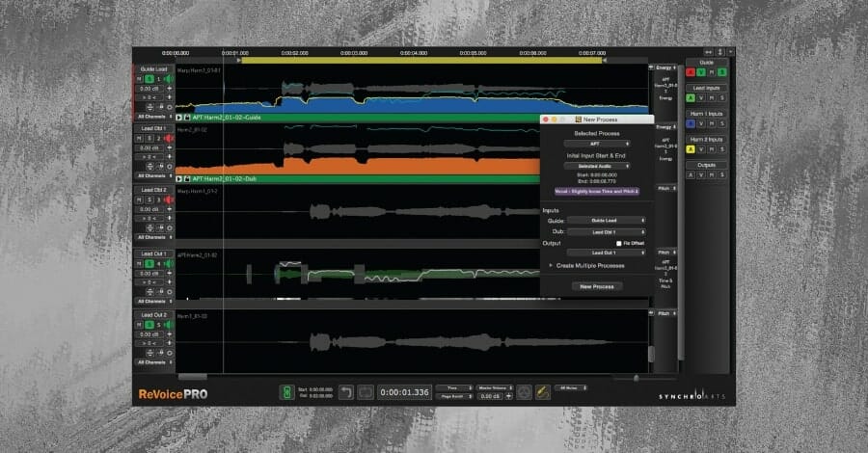Click the horizontal fit arrows icon at top right

coord(709,52)
